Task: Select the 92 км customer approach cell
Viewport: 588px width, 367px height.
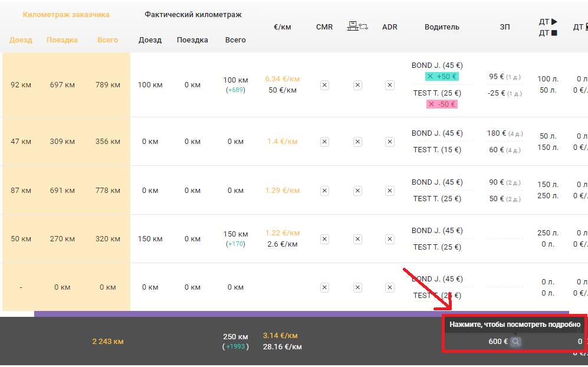Action: pos(21,85)
